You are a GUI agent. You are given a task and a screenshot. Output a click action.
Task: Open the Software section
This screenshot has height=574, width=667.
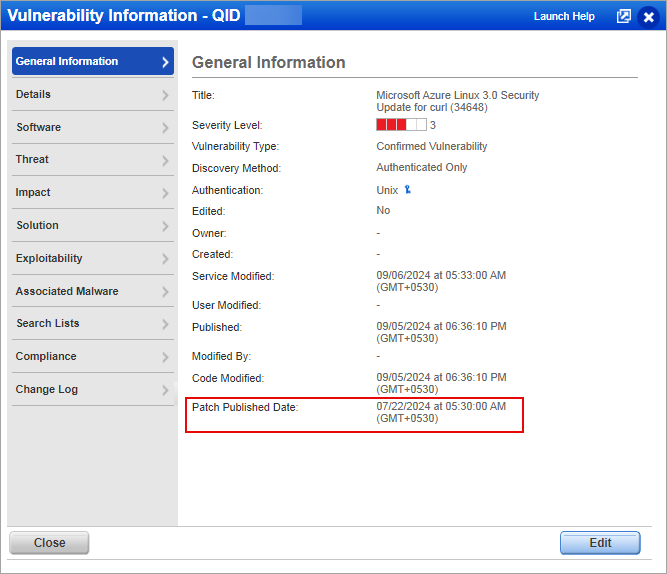coord(93,127)
